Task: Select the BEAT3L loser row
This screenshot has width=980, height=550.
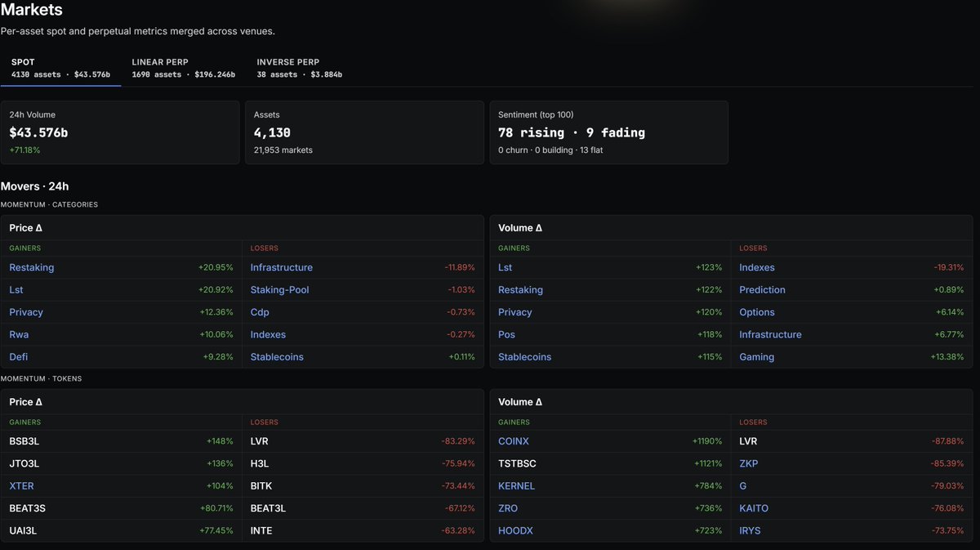Action: [x=363, y=508]
